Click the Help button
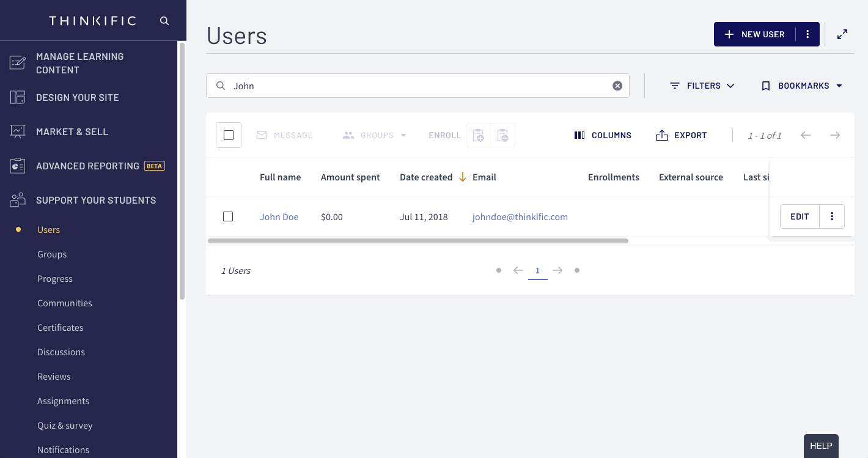The height and width of the screenshot is (458, 868). [x=821, y=446]
